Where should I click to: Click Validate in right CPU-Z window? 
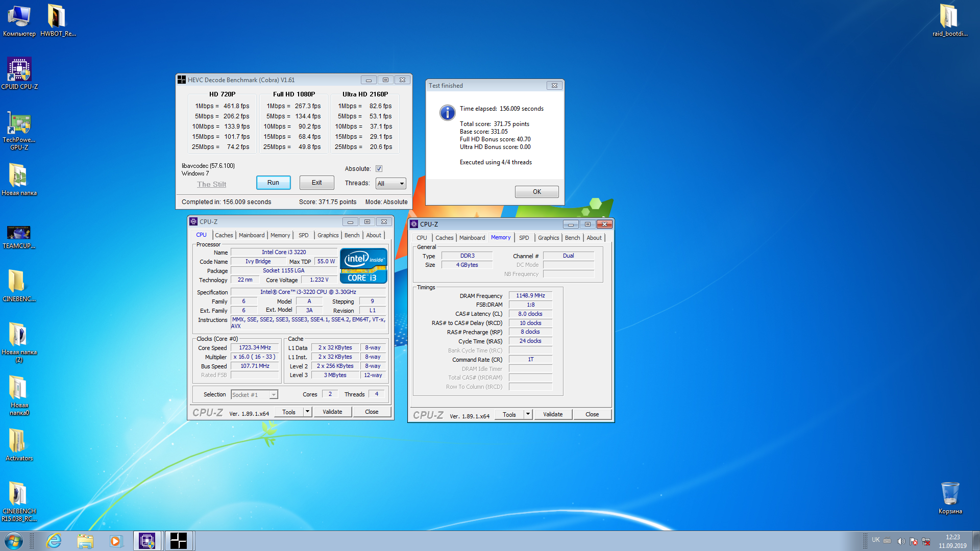[553, 414]
